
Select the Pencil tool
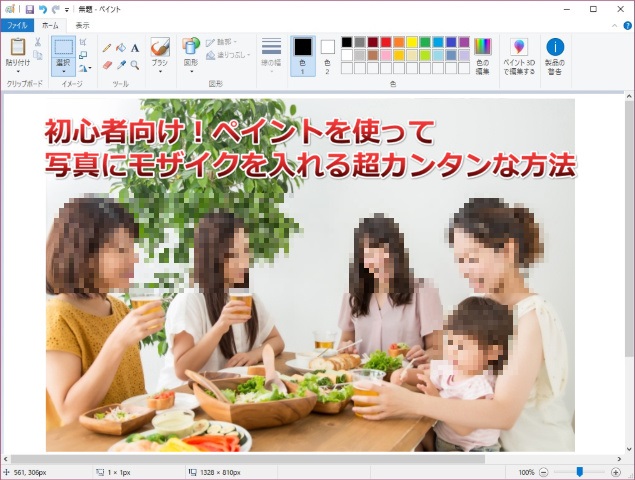pos(107,48)
